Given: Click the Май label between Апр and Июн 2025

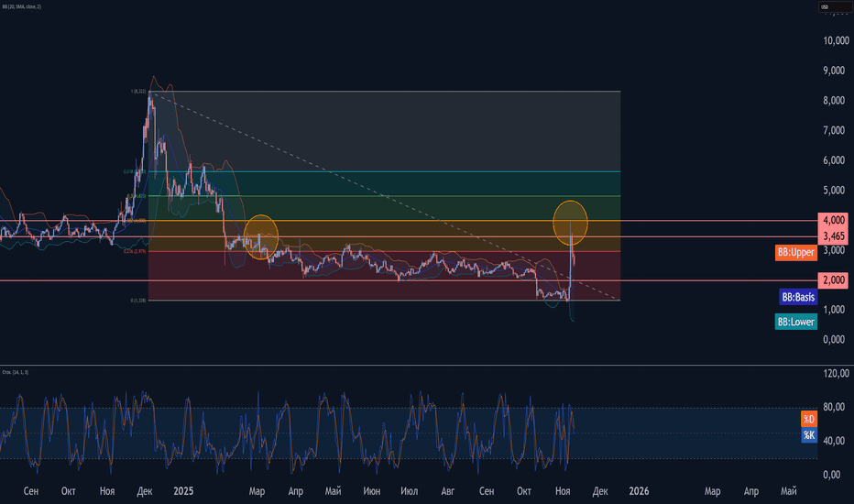Looking at the screenshot, I should tap(333, 491).
